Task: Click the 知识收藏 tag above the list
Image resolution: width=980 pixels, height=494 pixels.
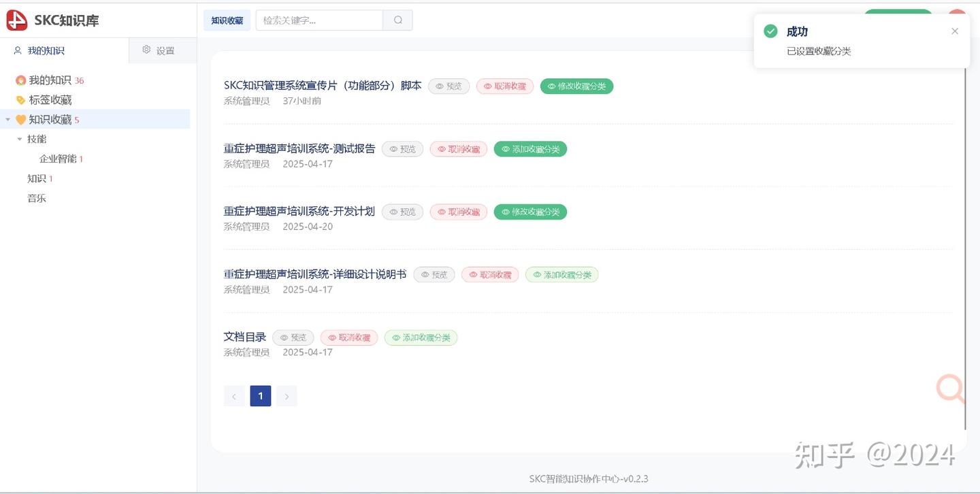Action: coord(227,20)
